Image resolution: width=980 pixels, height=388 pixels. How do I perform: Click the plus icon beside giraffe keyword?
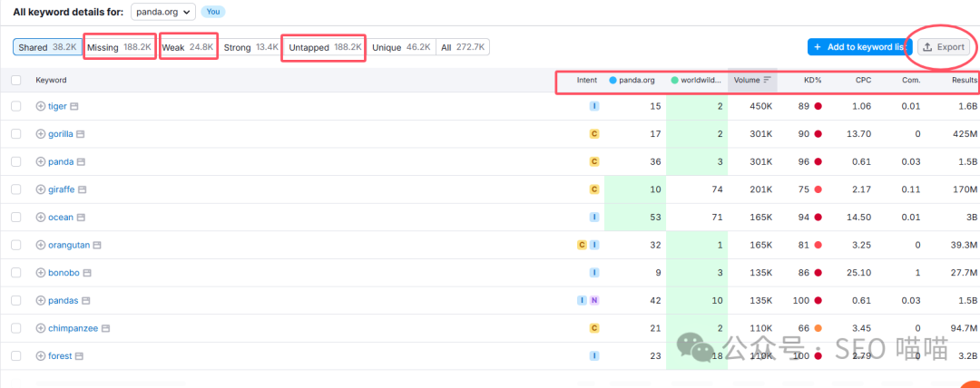[40, 189]
